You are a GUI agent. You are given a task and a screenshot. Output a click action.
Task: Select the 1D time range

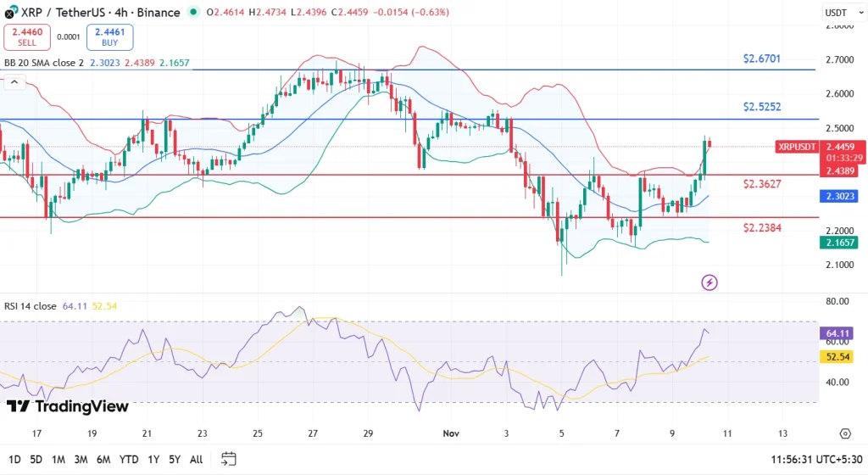pyautogui.click(x=14, y=459)
